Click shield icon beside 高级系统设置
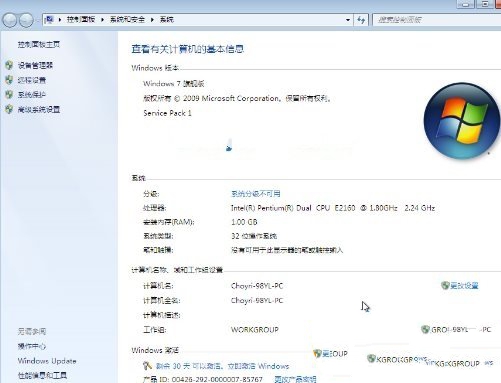Screen dimensions: 501x383 [x=9, y=109]
